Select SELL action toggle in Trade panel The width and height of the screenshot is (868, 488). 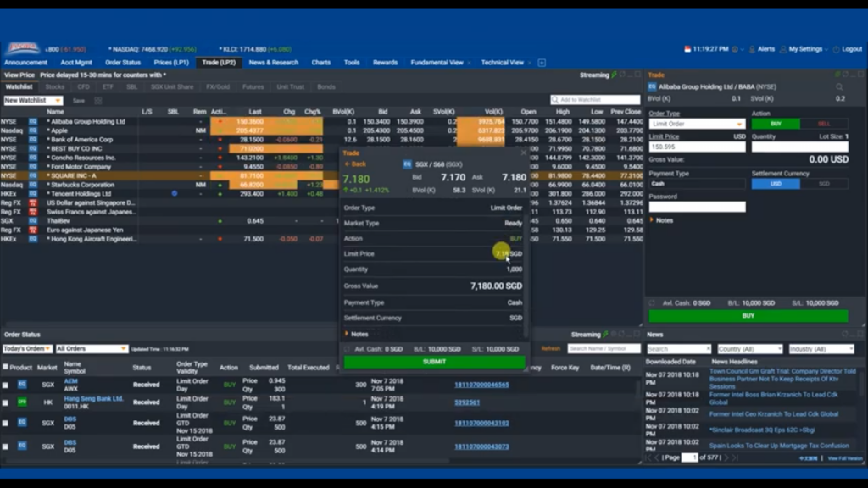coord(824,124)
